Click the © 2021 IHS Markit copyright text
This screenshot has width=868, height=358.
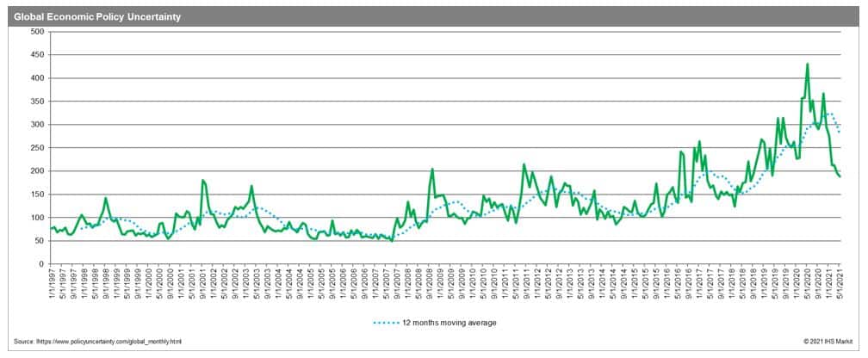828,343
